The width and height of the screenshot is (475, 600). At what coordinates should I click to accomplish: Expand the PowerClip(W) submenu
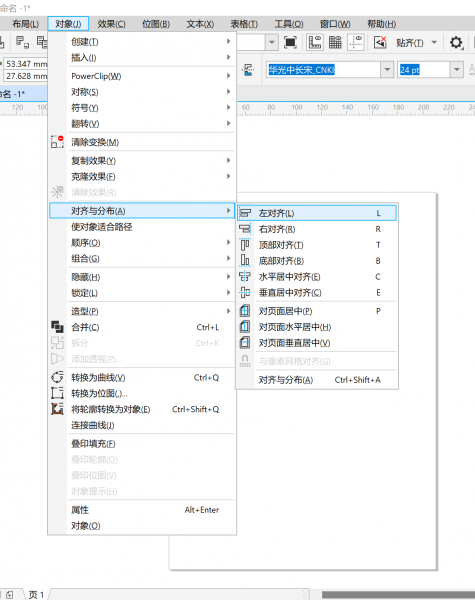pyautogui.click(x=142, y=76)
